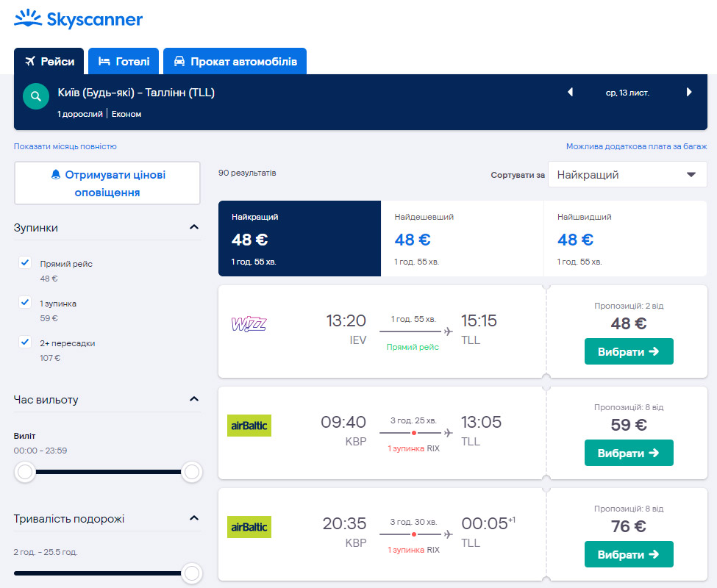The width and height of the screenshot is (717, 588).
Task: Go to next day arrow
Action: [689, 93]
